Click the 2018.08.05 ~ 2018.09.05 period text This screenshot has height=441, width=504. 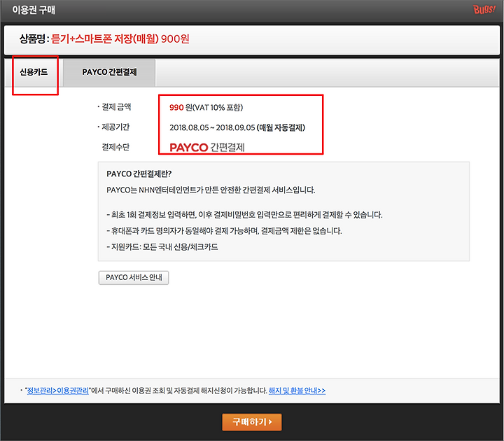(x=212, y=127)
